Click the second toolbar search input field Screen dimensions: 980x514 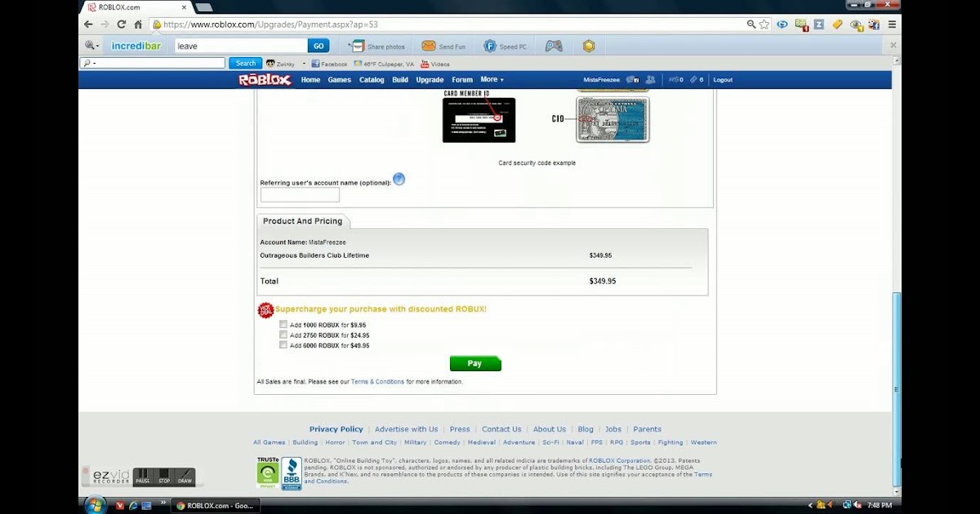click(x=152, y=64)
